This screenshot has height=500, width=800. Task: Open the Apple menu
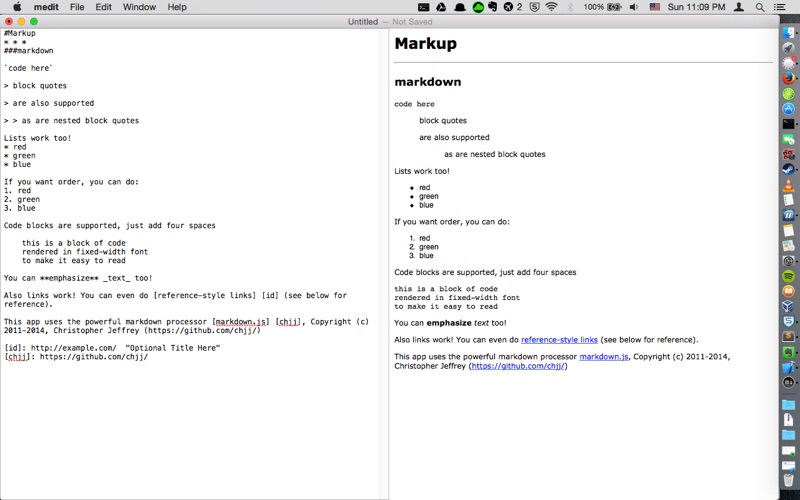pyautogui.click(x=17, y=7)
